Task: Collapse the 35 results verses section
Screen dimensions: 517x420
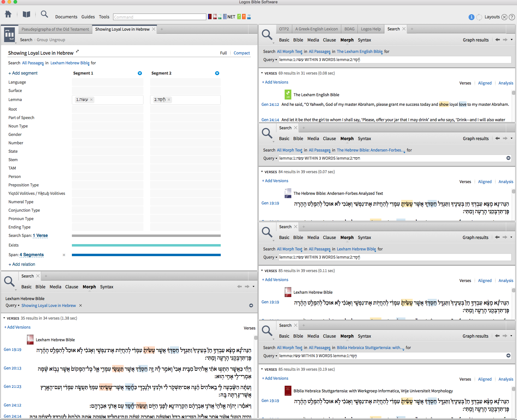Action: (x=4, y=318)
